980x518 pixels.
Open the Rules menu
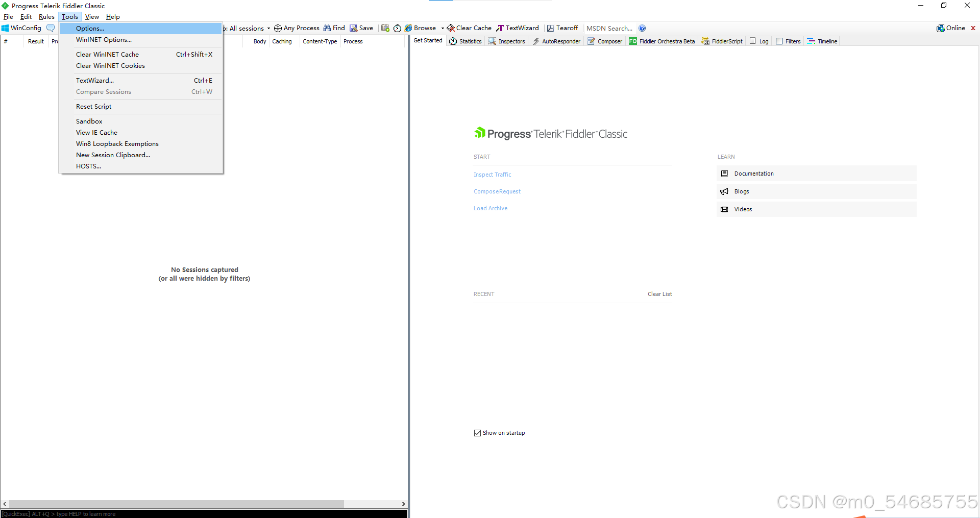(46, 17)
